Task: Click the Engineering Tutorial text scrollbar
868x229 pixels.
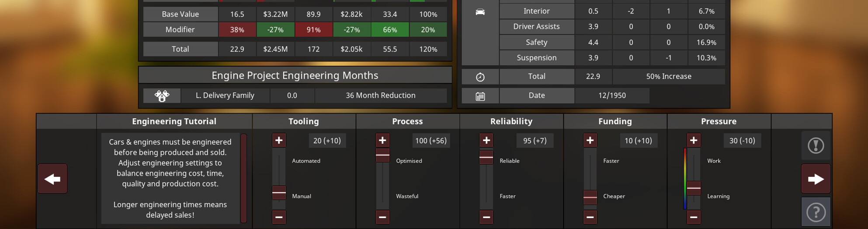Action: 244,178
